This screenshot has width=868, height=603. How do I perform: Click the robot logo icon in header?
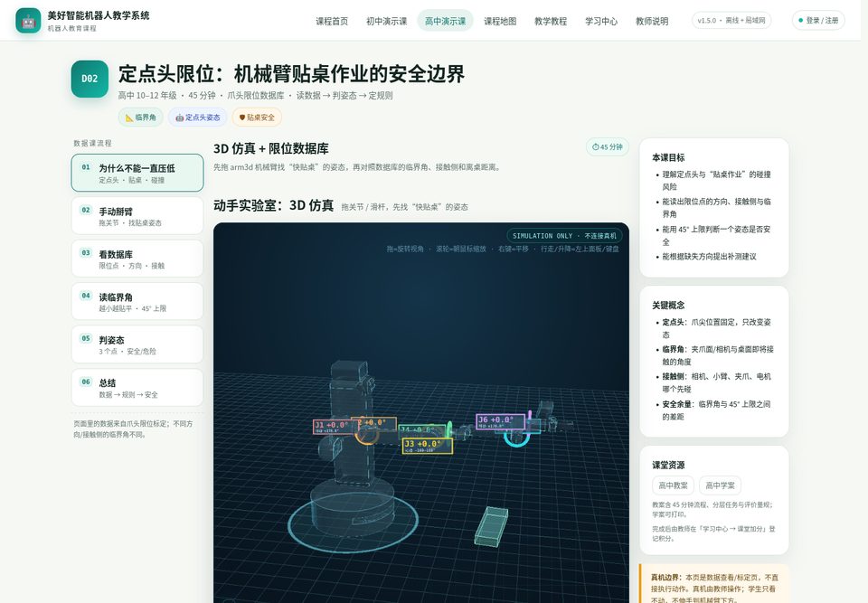pos(28,21)
